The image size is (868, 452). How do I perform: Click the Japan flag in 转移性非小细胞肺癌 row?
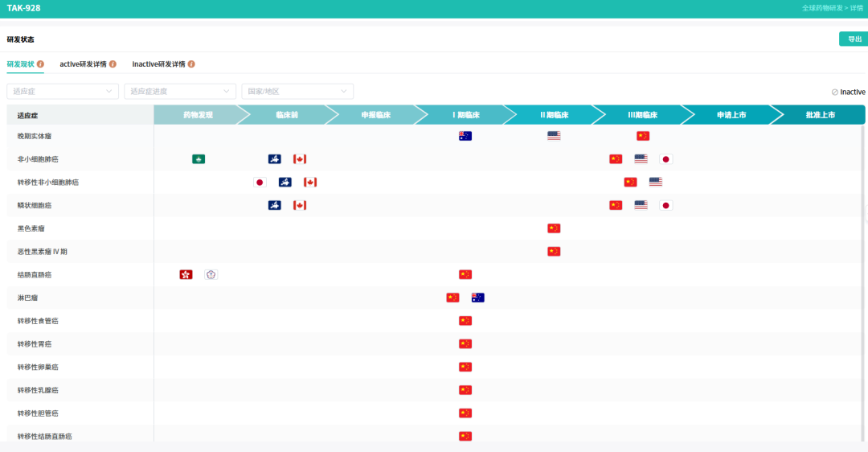260,183
